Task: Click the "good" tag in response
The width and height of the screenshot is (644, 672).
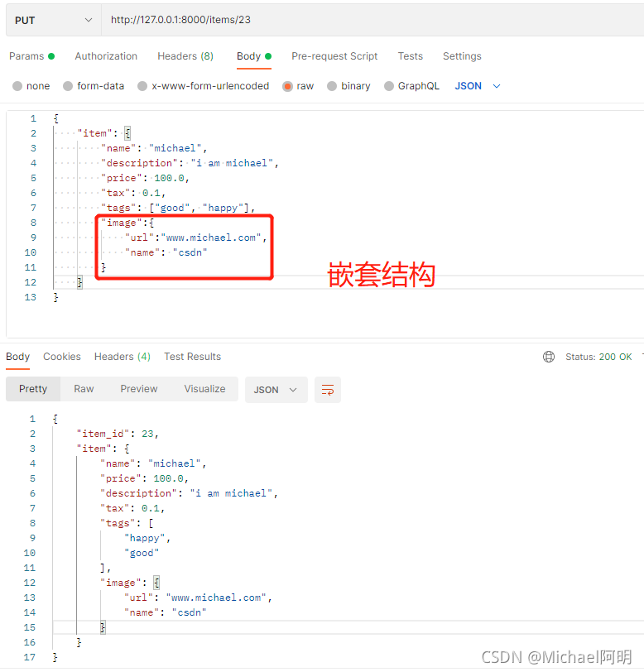Action: [x=142, y=554]
